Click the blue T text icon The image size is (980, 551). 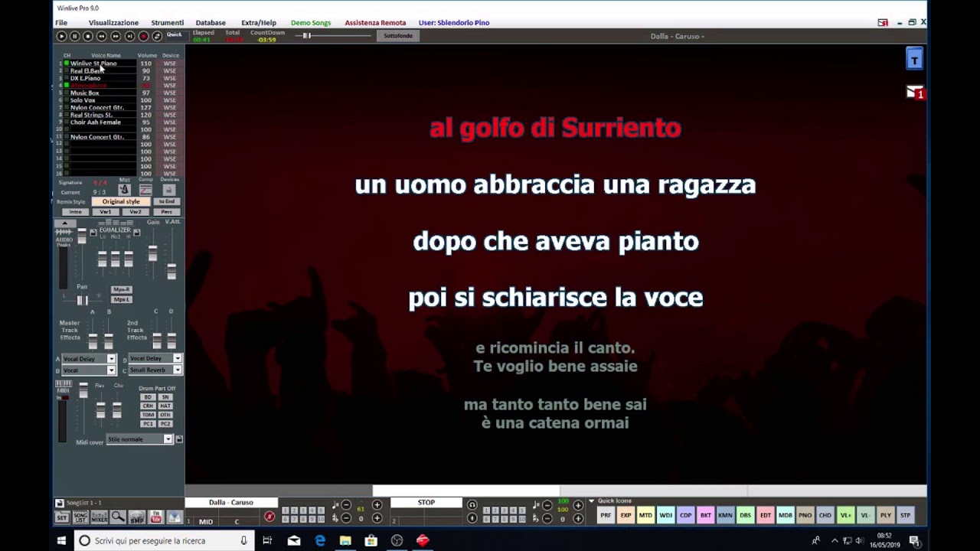click(x=914, y=60)
